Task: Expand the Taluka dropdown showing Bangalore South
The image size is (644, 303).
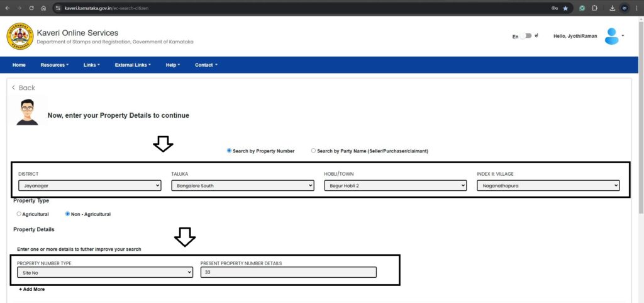Action: tap(242, 186)
